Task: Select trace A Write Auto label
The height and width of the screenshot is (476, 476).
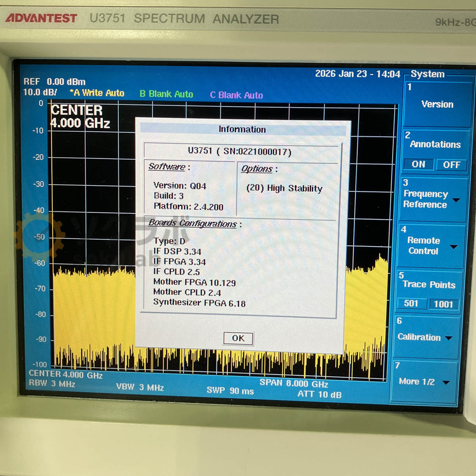Action: [x=97, y=93]
